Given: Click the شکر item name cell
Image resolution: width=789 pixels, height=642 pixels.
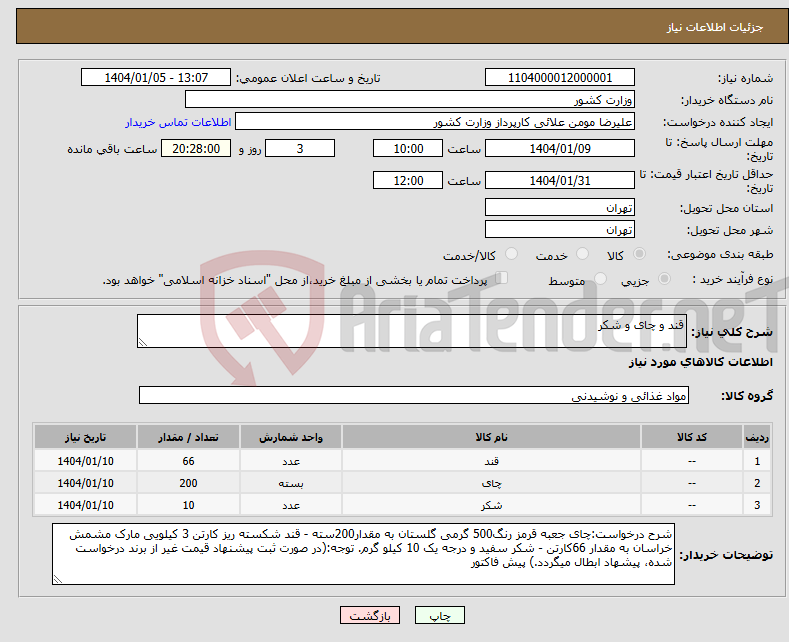Looking at the screenshot, I should tap(491, 505).
